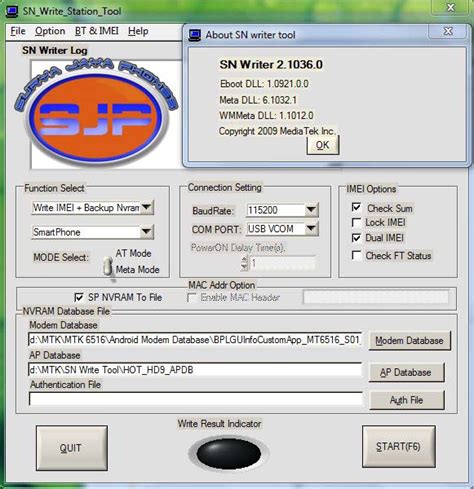Click the PowerON Delay Time value field
474x489 pixels.
[282, 263]
